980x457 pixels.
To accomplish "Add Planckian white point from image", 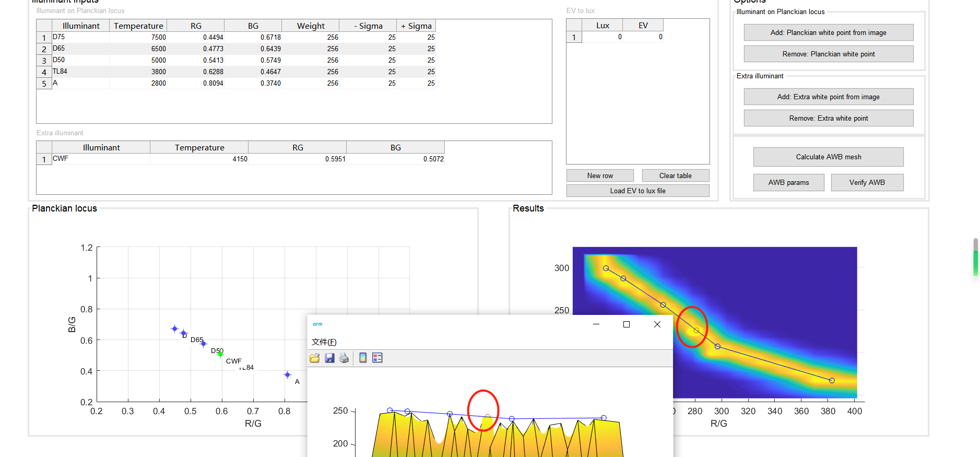I will point(828,32).
